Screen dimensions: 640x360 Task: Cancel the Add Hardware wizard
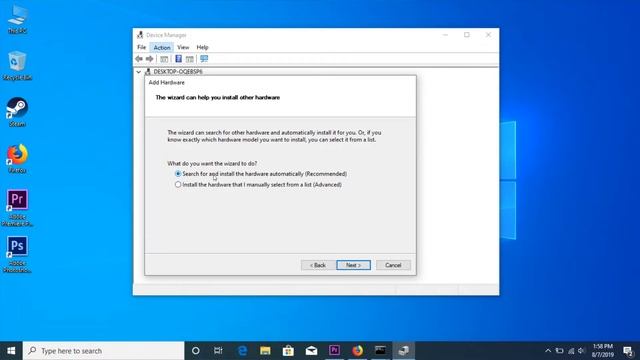coord(393,265)
